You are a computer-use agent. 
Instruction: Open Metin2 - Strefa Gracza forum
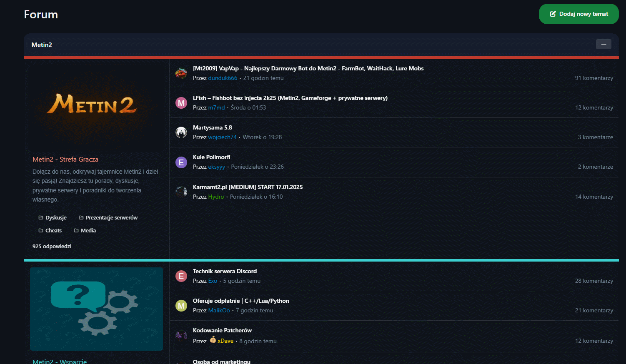65,160
